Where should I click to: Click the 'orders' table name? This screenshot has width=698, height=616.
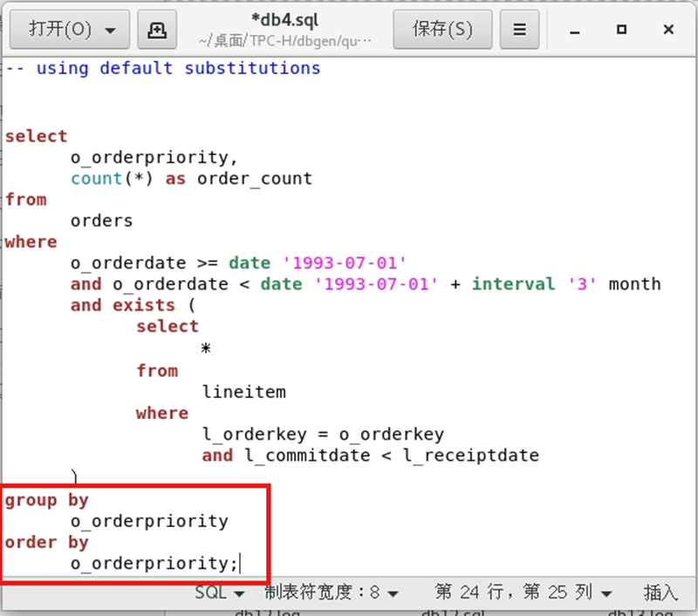pyautogui.click(x=101, y=221)
